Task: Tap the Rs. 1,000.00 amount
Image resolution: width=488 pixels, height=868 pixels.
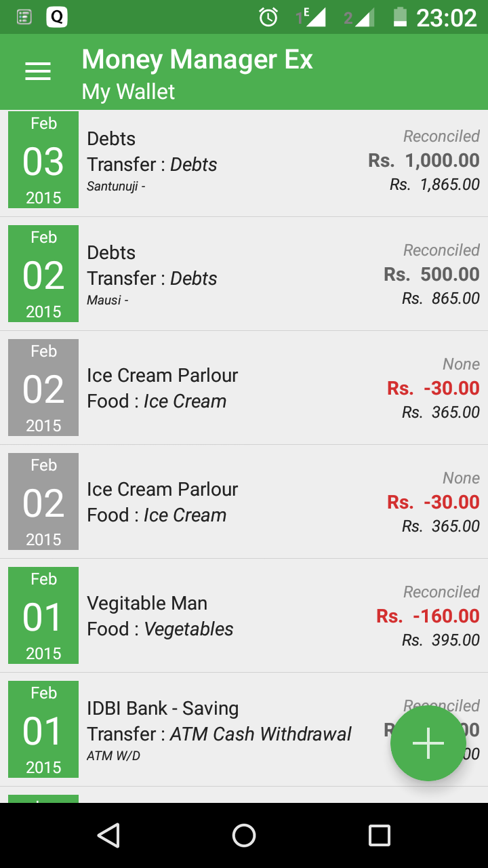Action: [x=424, y=161]
